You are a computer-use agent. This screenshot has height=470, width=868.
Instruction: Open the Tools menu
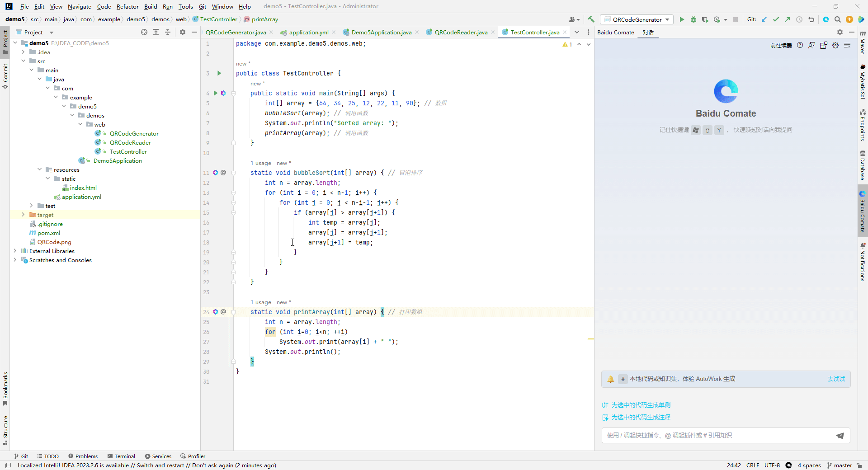click(x=185, y=6)
